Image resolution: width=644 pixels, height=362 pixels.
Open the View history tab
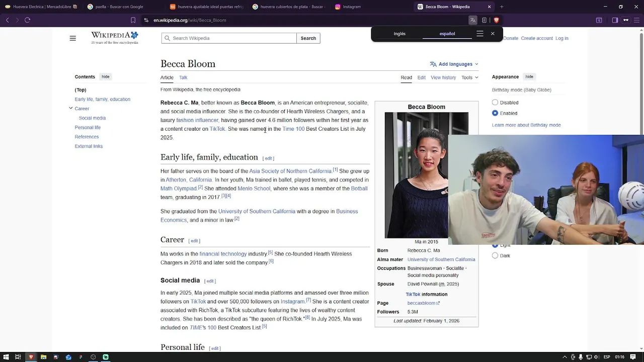pyautogui.click(x=443, y=77)
